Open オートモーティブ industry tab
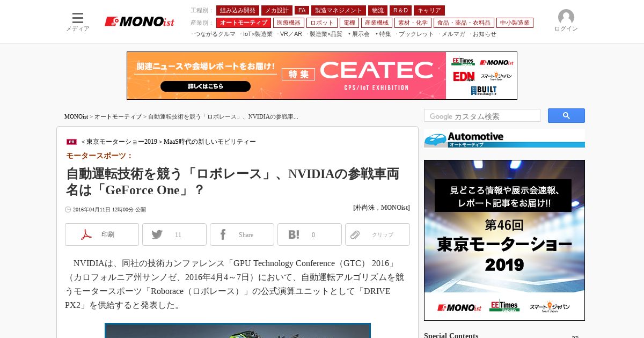 click(x=244, y=23)
